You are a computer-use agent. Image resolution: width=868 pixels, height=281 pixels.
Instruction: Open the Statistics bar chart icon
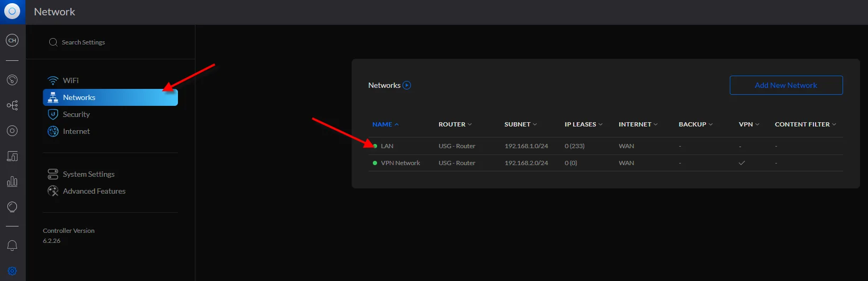point(12,182)
